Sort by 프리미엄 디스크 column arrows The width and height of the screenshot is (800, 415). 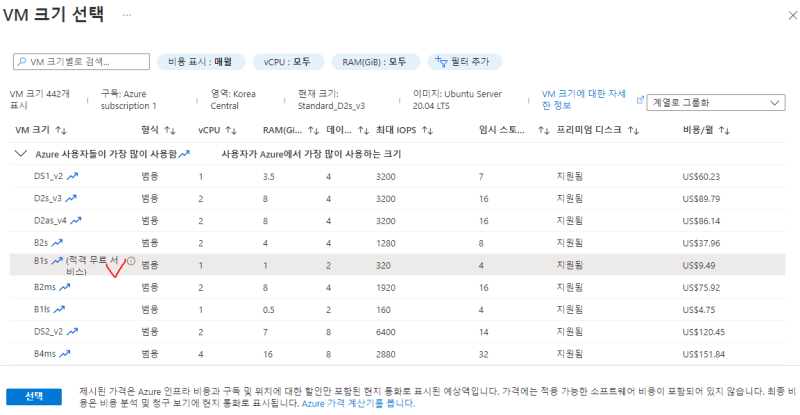[633, 131]
